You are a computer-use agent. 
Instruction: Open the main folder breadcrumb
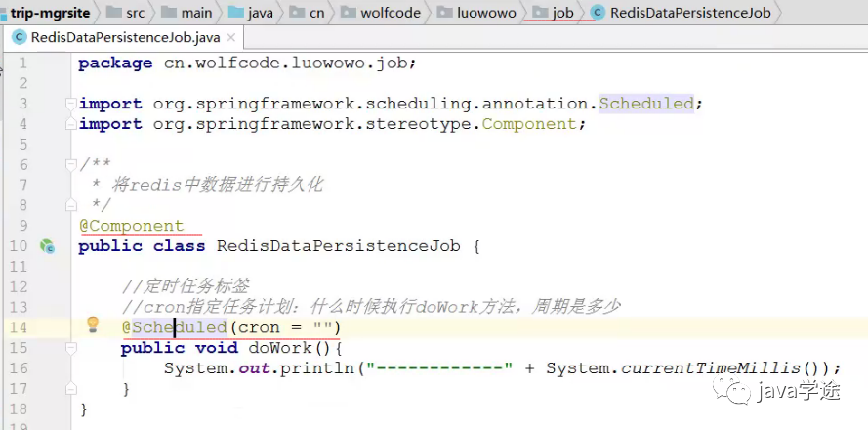[186, 12]
